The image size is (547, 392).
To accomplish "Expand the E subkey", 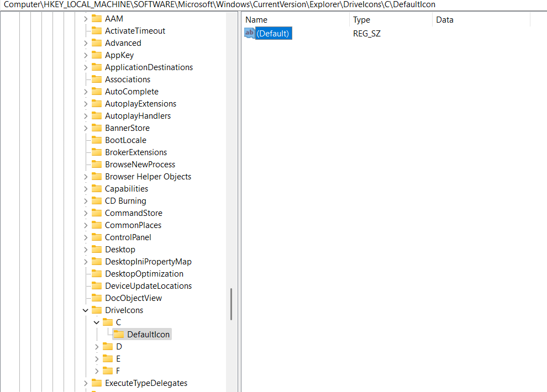I will 97,359.
